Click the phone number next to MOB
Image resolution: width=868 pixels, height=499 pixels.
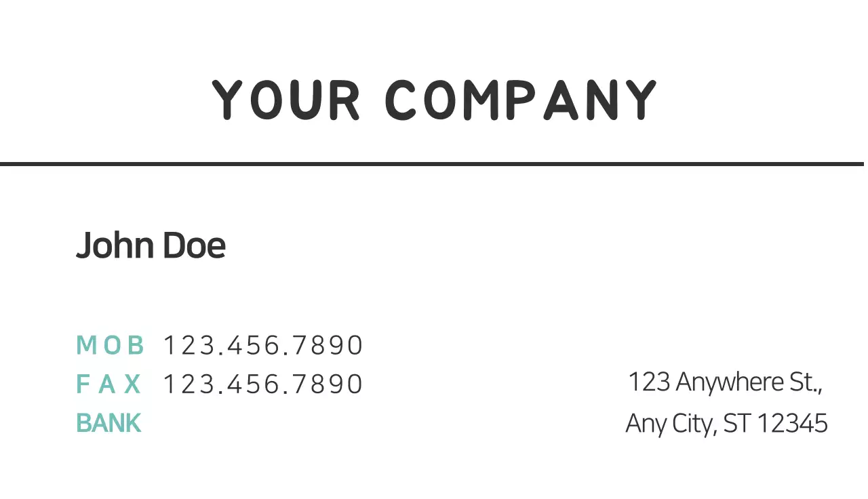pos(263,346)
